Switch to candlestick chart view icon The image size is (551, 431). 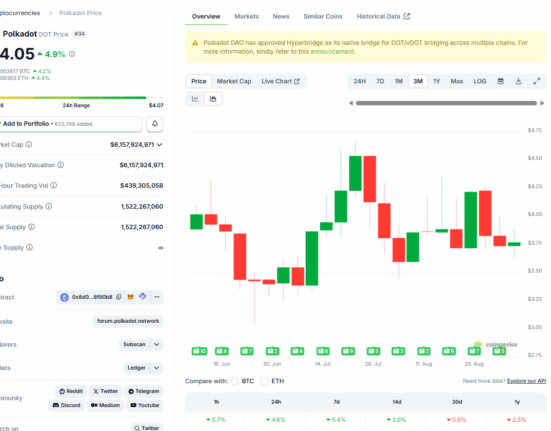(213, 99)
